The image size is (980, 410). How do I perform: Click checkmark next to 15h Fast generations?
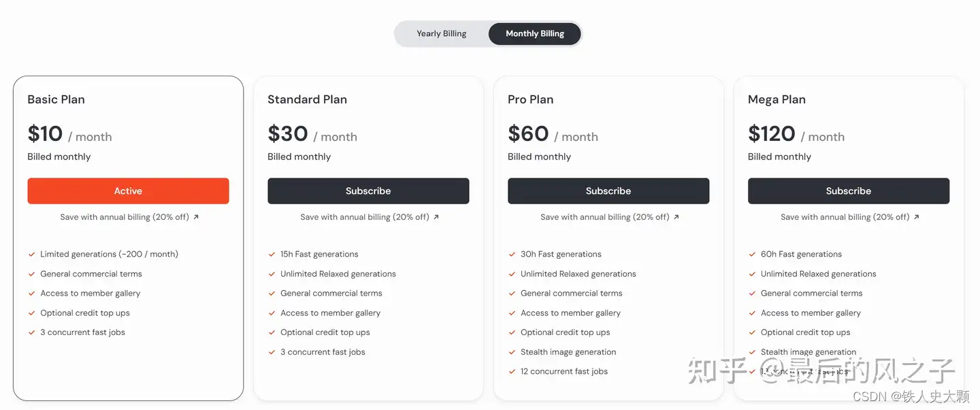click(272, 254)
